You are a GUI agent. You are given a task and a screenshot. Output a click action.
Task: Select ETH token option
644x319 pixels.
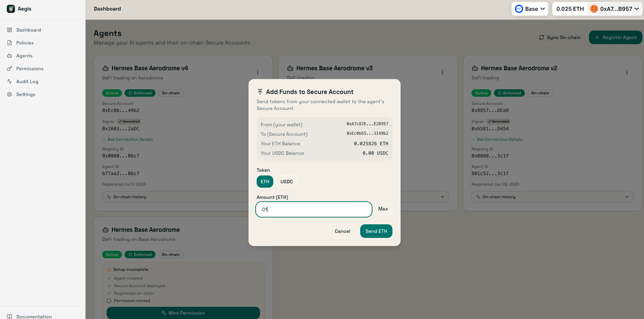[x=265, y=182]
